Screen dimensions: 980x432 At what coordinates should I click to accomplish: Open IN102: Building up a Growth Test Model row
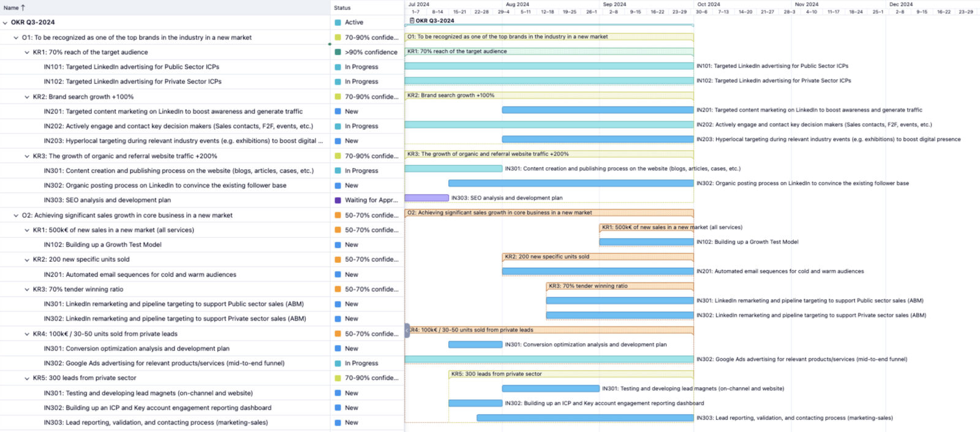(x=102, y=244)
